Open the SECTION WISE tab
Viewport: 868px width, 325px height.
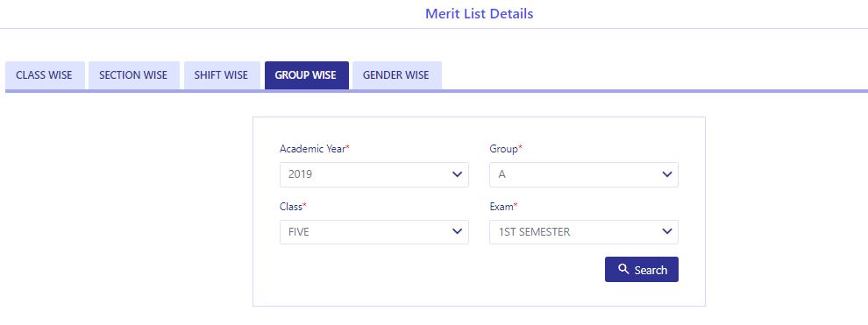pos(133,75)
